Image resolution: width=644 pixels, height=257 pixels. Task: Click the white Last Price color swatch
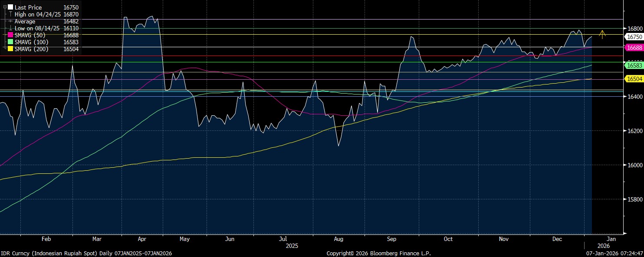[10, 7]
